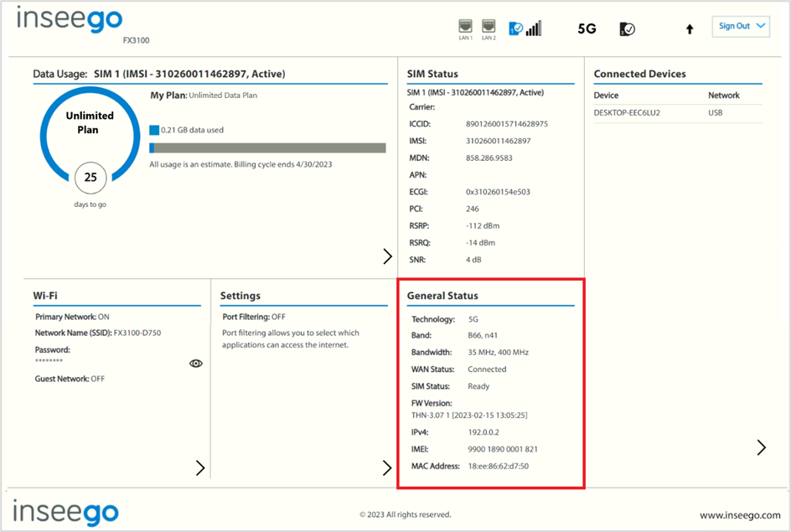Screen dimensions: 791x532
Task: Click the billing cycle ends 4/30/2023 note
Action: coord(240,164)
